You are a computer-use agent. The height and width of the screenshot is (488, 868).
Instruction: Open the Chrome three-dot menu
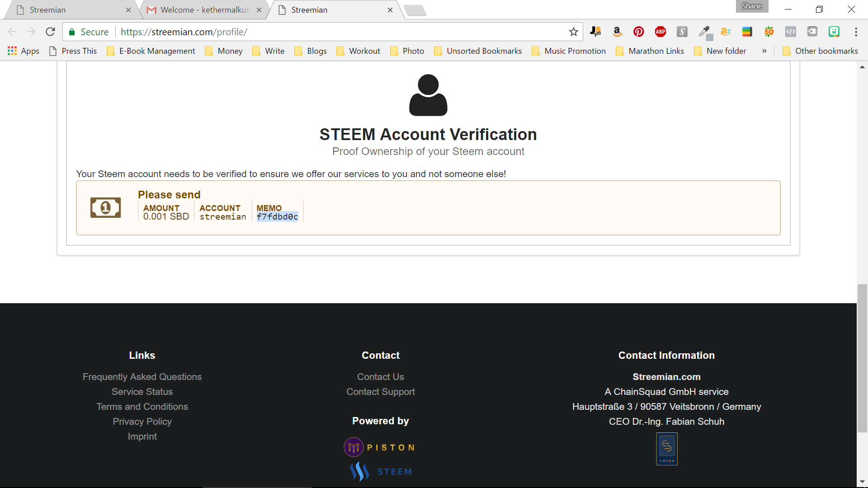pos(856,32)
